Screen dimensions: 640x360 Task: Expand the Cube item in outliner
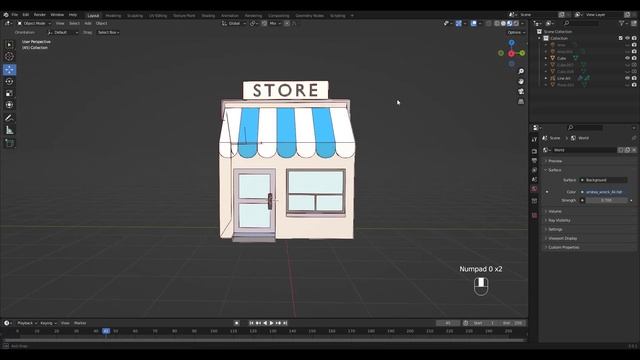pyautogui.click(x=546, y=58)
